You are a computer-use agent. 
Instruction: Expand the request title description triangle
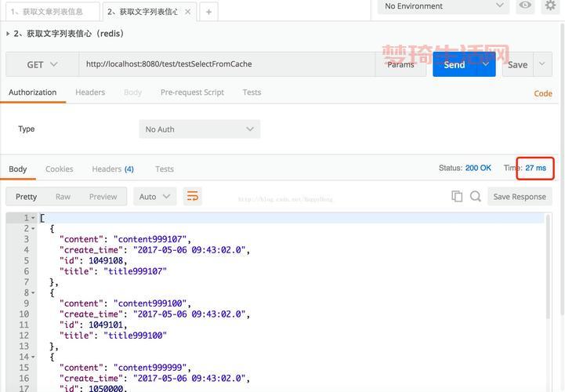8,34
